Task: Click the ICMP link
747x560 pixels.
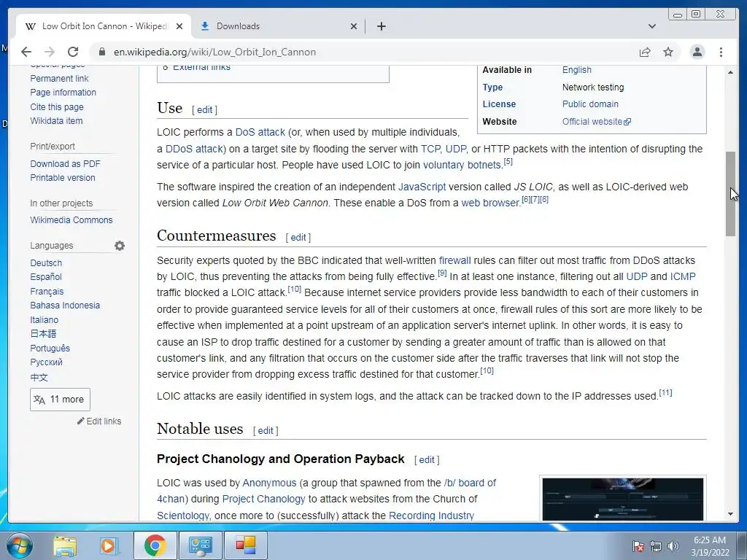Action: pos(683,276)
